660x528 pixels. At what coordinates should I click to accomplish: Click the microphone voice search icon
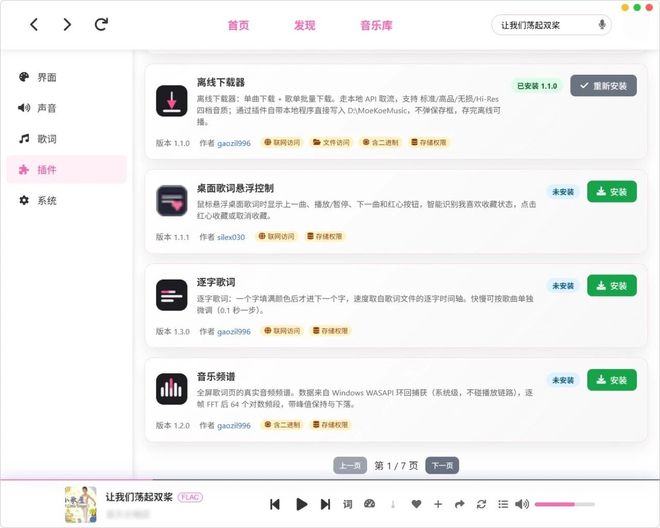tap(602, 25)
